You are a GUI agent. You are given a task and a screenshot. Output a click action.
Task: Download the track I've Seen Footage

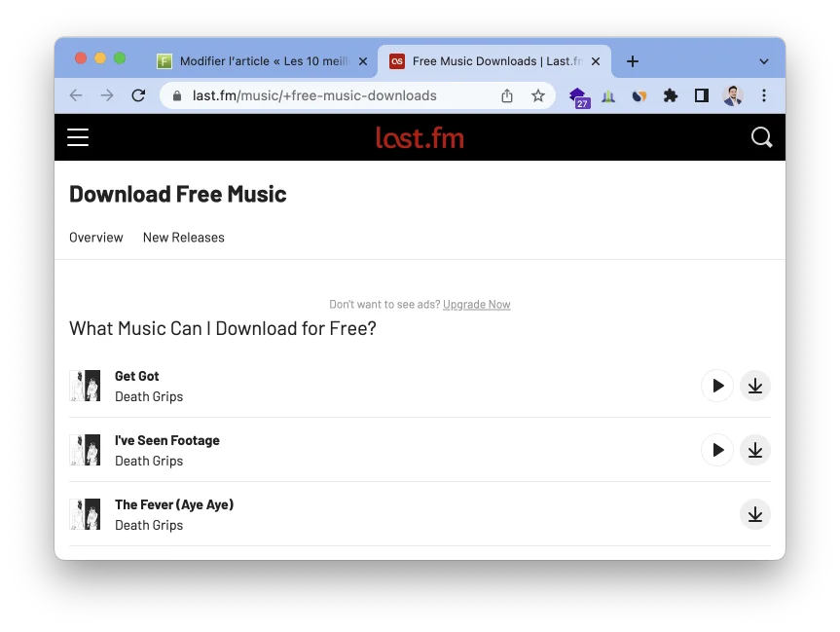[754, 450]
